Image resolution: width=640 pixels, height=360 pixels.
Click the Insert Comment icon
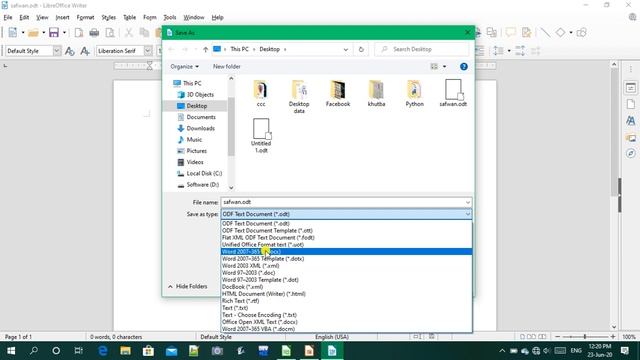click(511, 32)
